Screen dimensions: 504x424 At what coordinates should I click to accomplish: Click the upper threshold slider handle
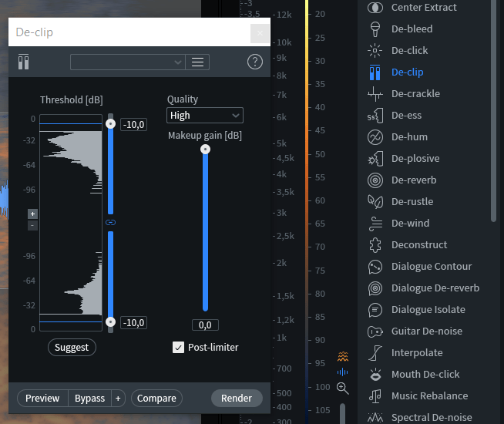click(110, 124)
